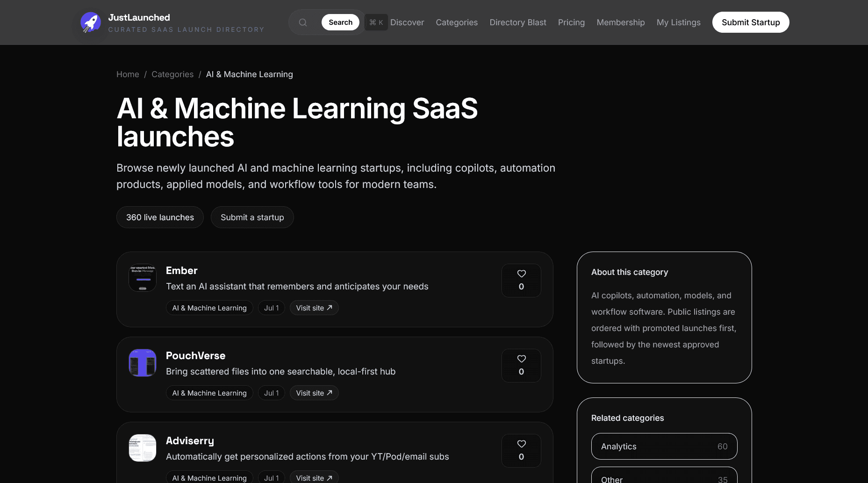The width and height of the screenshot is (868, 483).
Task: Click the PouchVerse description text
Action: tap(281, 372)
